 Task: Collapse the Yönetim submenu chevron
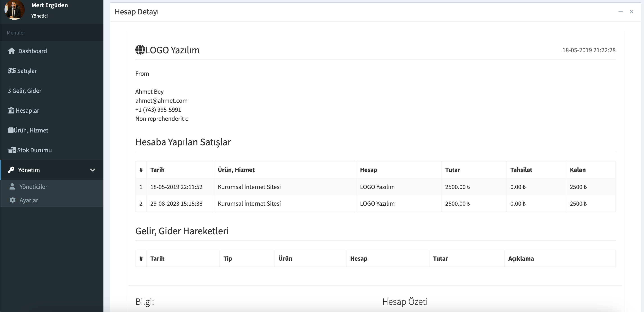point(92,170)
